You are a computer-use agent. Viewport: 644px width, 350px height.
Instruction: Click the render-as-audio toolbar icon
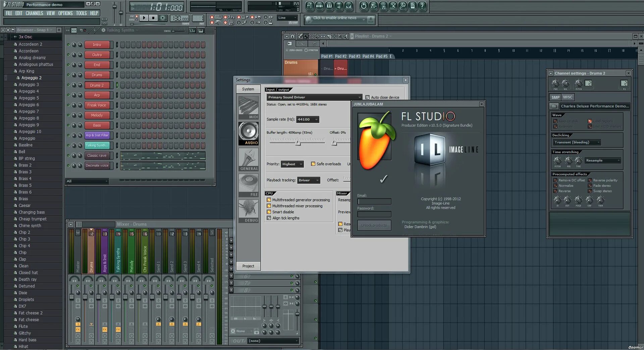coord(383,6)
